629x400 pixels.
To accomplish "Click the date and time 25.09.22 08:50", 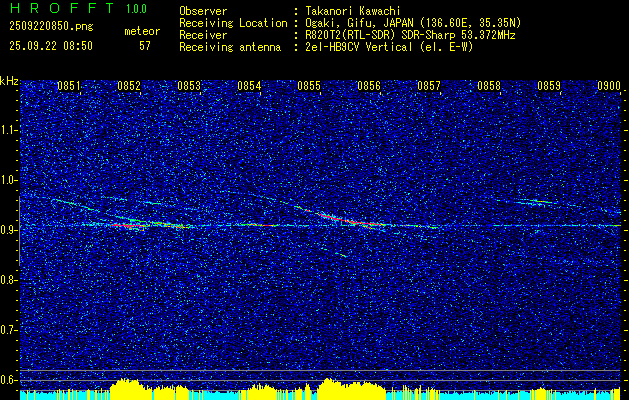I will pos(51,46).
